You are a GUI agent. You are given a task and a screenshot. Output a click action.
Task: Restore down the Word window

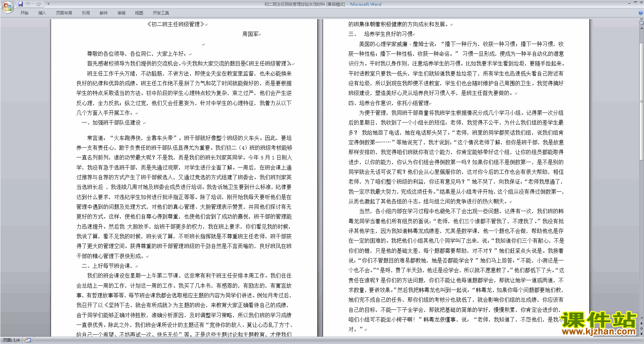pyautogui.click(x=635, y=3)
